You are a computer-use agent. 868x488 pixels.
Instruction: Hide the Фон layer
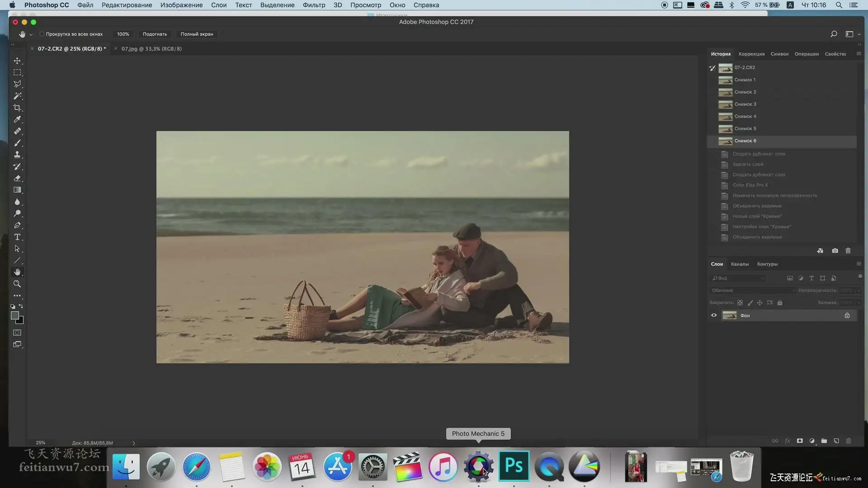[714, 315]
